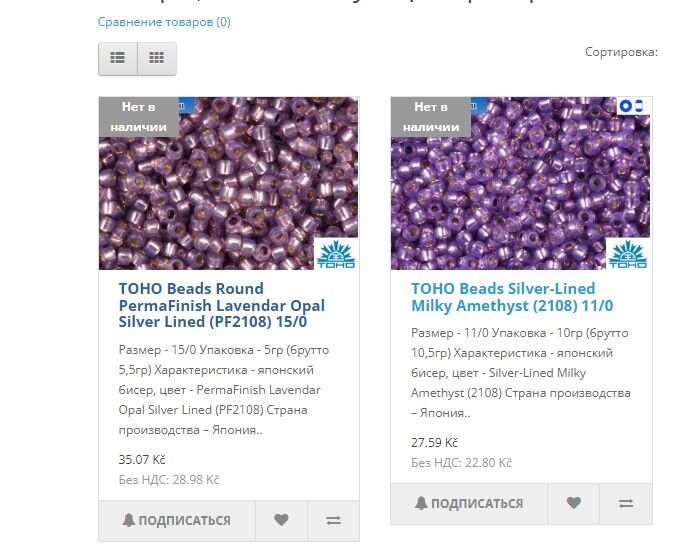The image size is (678, 555).
Task: View the Lavendar Opal beads product image
Action: (229, 183)
